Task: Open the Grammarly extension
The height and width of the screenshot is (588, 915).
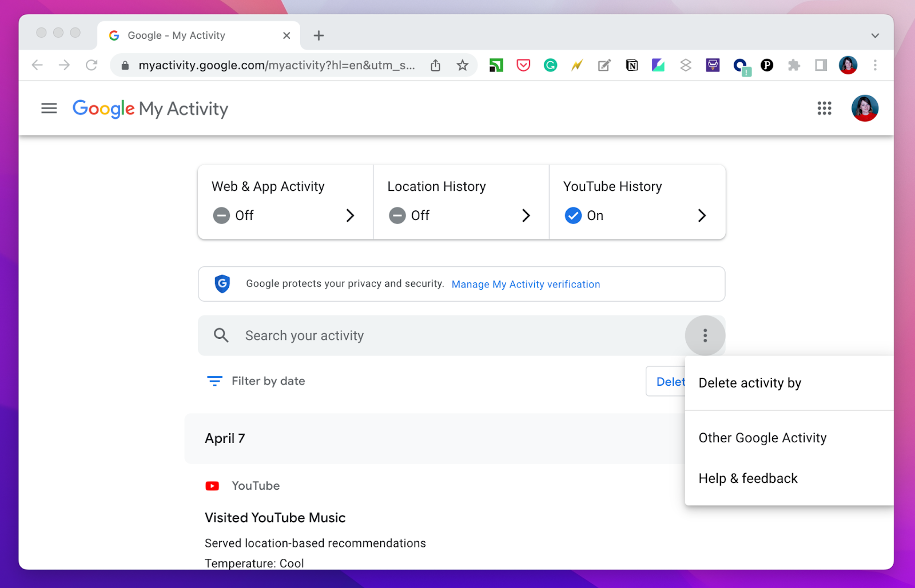Action: 550,65
